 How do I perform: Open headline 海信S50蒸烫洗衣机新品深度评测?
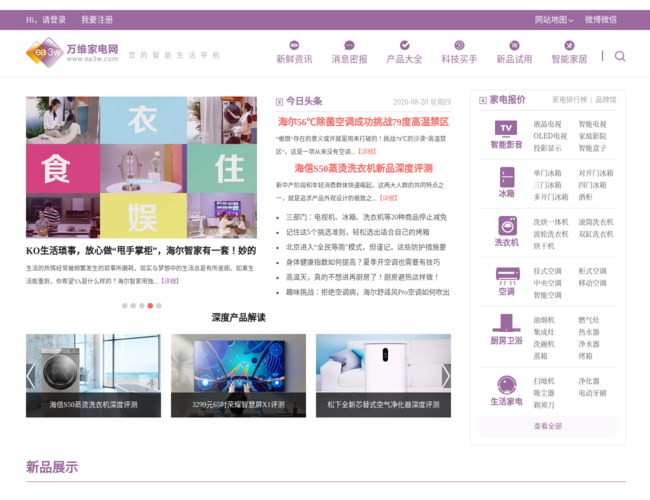[x=364, y=168]
